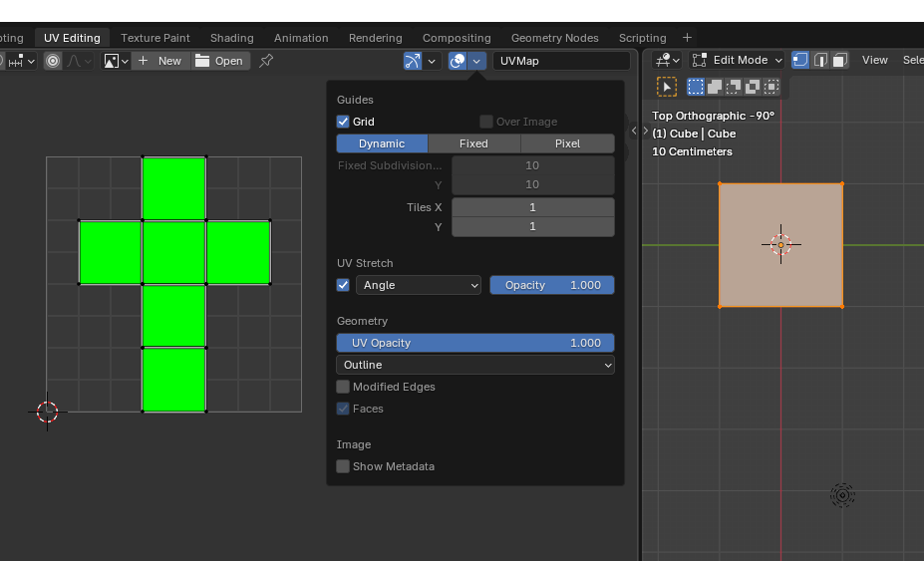This screenshot has width=924, height=561.
Task: Open the 3D viewport View menu
Action: 874,60
